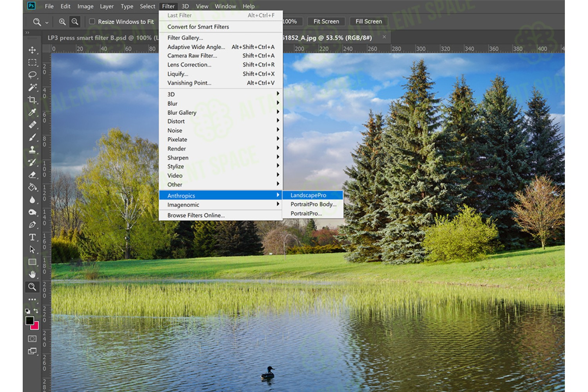The height and width of the screenshot is (392, 588).
Task: Select the Crop tool
Action: point(33,100)
